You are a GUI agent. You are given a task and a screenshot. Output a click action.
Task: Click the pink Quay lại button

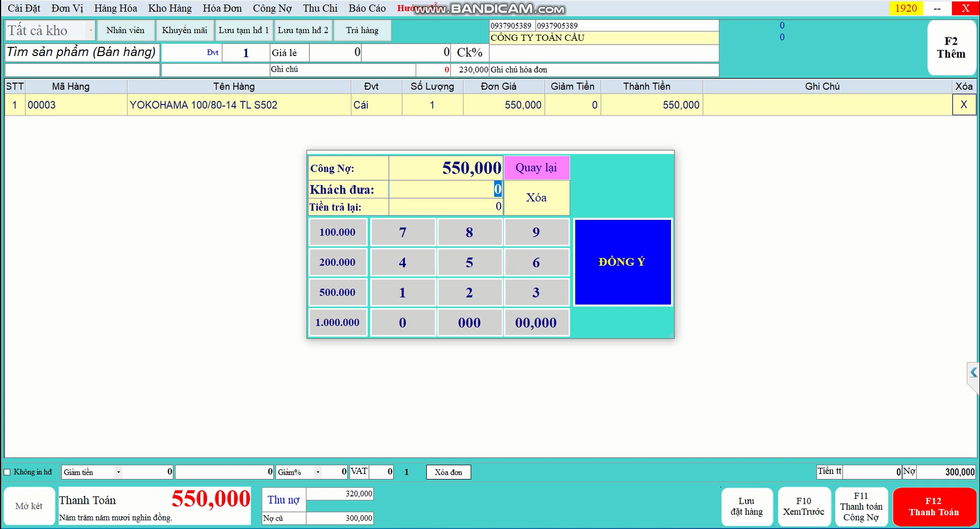[536, 168]
